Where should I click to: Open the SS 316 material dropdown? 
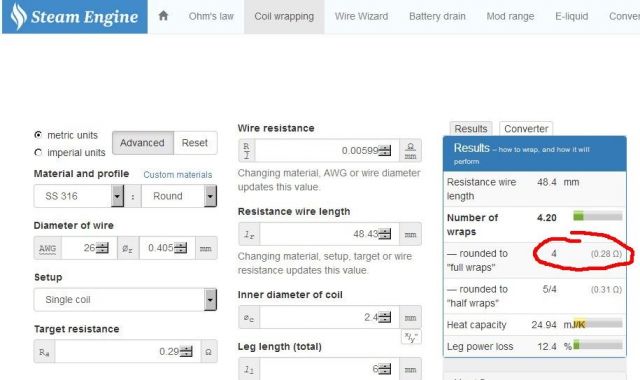(x=79, y=196)
